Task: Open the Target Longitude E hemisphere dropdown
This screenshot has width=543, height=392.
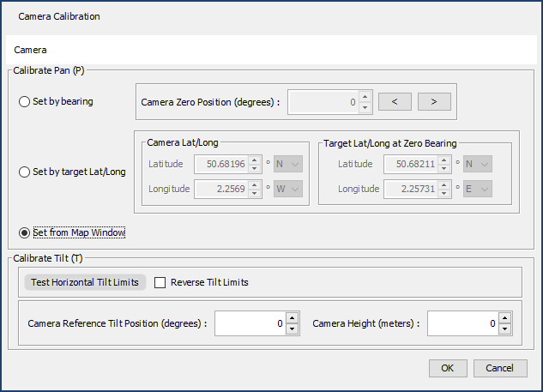Action: point(478,189)
